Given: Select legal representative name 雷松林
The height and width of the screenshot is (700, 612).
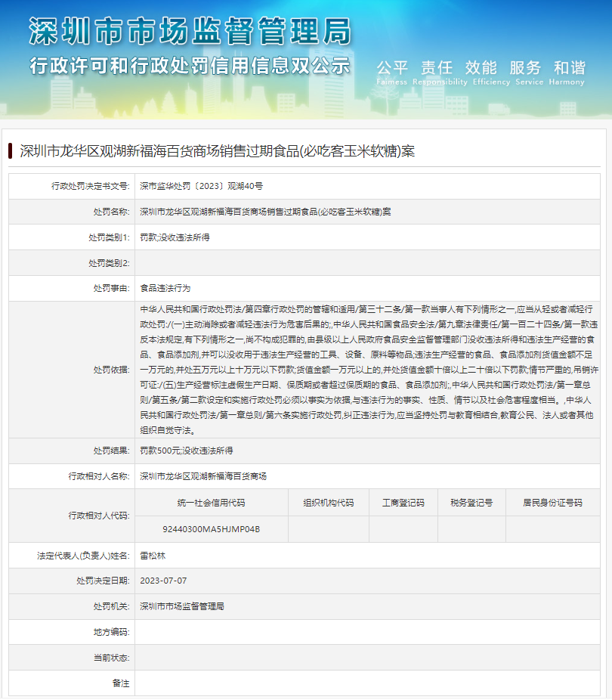Looking at the screenshot, I should tap(153, 556).
